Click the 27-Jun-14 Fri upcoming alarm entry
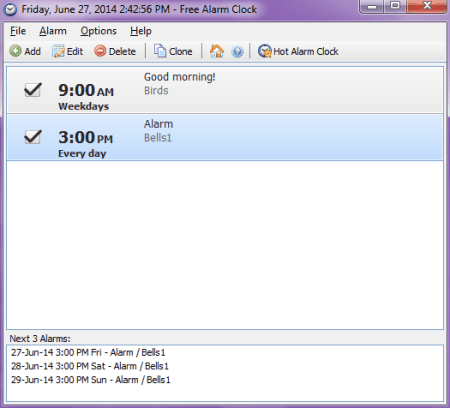 (x=88, y=352)
